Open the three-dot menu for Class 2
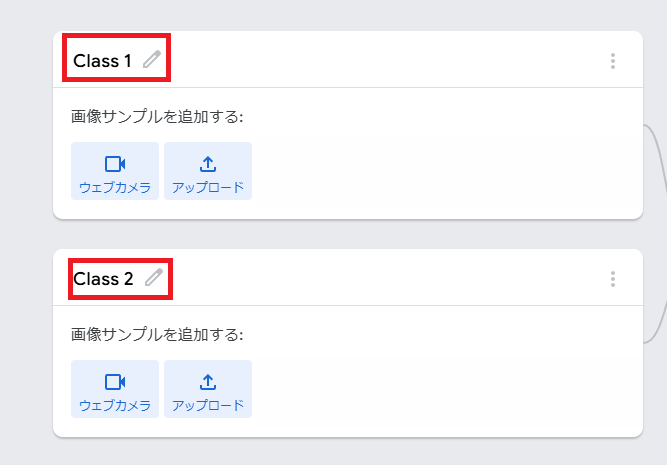This screenshot has width=667, height=465. tap(613, 279)
